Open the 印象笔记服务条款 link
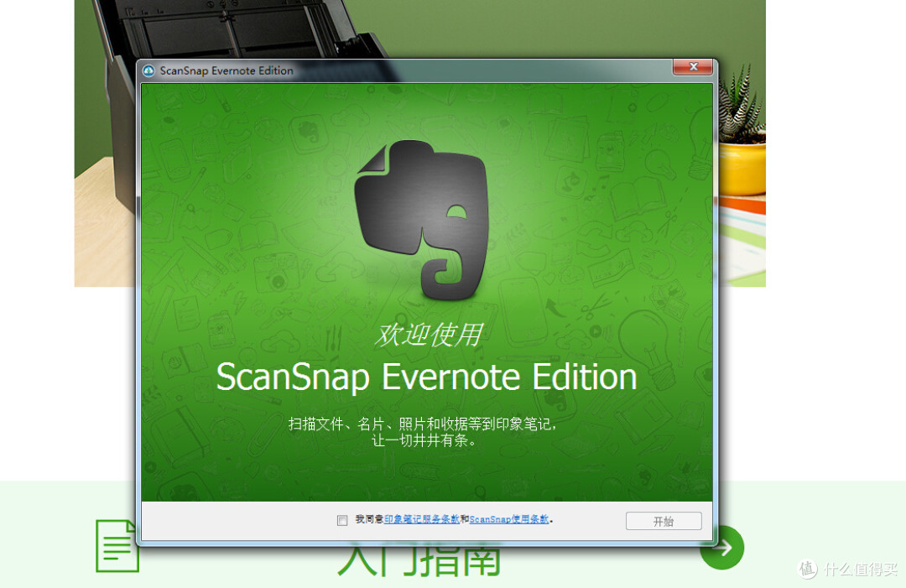The image size is (906, 588). click(x=422, y=519)
